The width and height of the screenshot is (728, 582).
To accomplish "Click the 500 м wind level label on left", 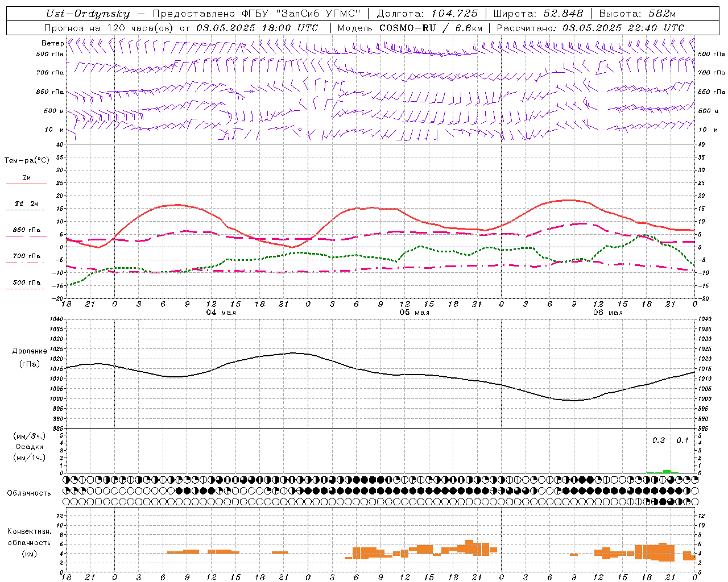I will [54, 111].
